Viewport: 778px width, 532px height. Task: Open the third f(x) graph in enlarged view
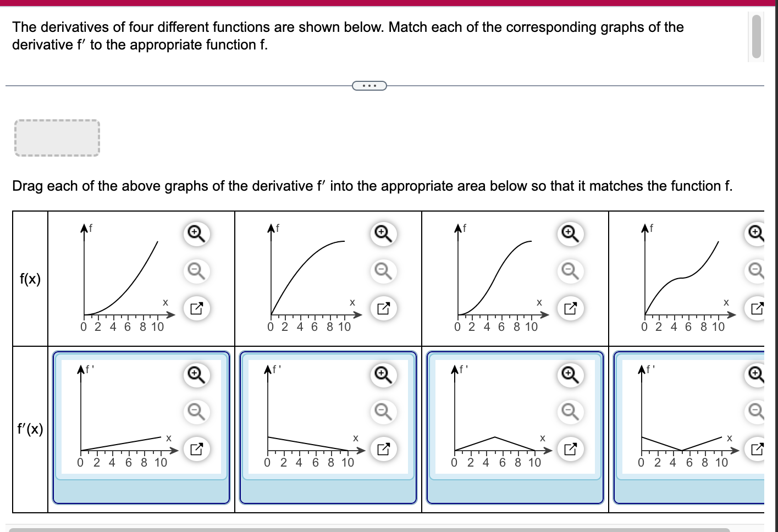(569, 308)
